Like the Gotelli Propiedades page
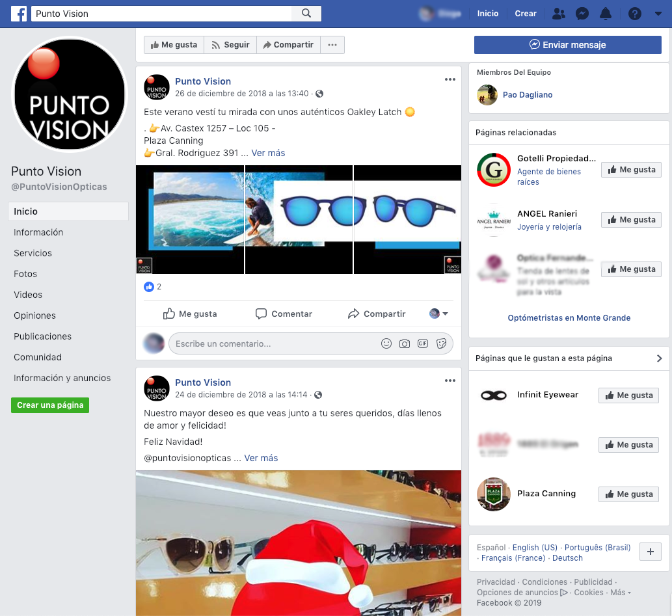Image resolution: width=672 pixels, height=616 pixels. 631,169
